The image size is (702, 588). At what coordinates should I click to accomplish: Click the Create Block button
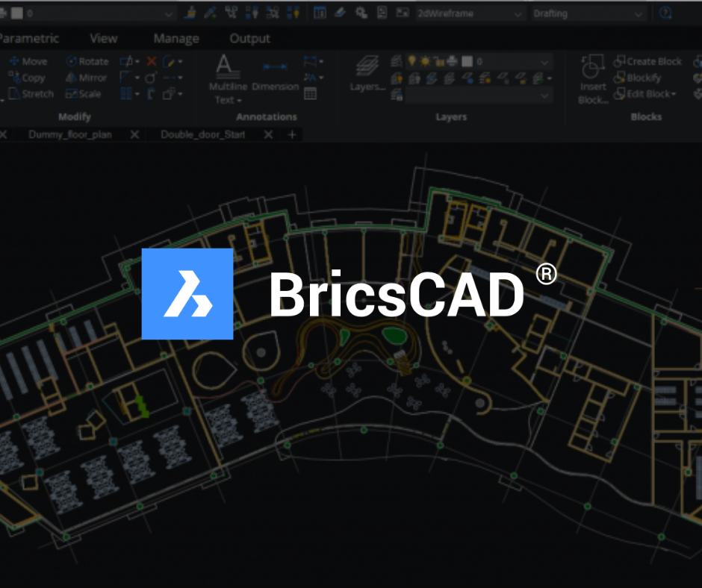[647, 62]
